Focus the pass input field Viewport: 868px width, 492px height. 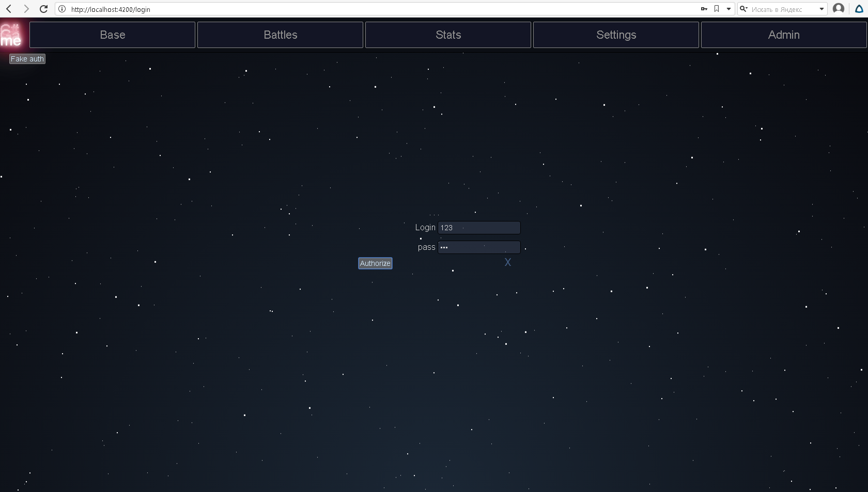(x=479, y=247)
